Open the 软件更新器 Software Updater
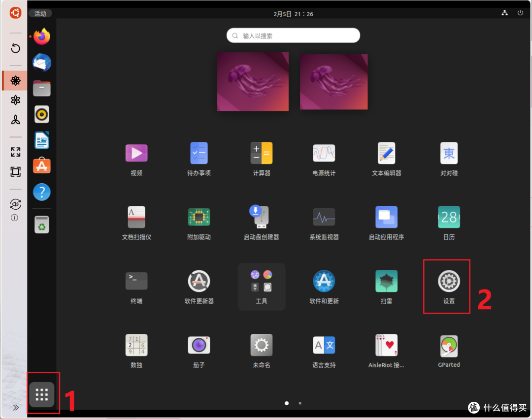532x419 pixels. 199,281
